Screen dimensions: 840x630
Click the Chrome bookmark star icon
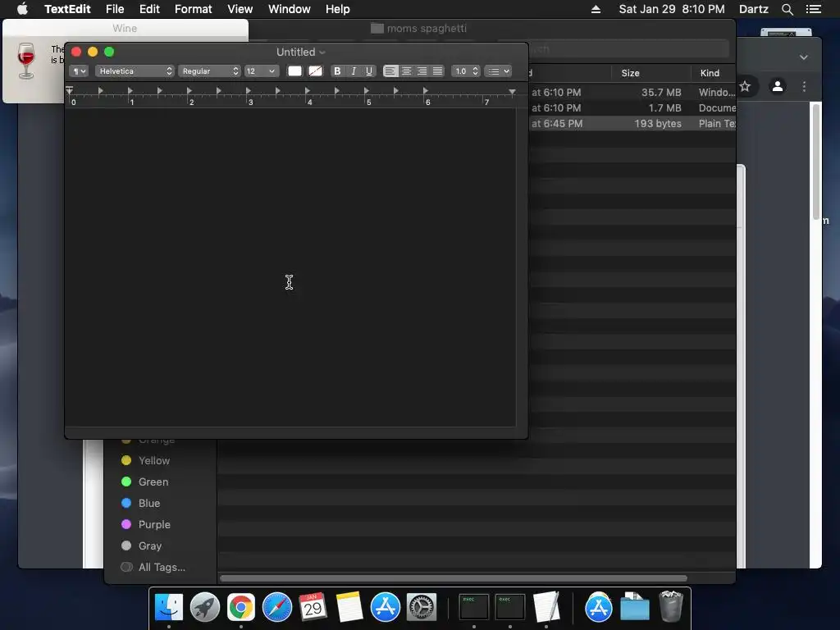click(745, 86)
